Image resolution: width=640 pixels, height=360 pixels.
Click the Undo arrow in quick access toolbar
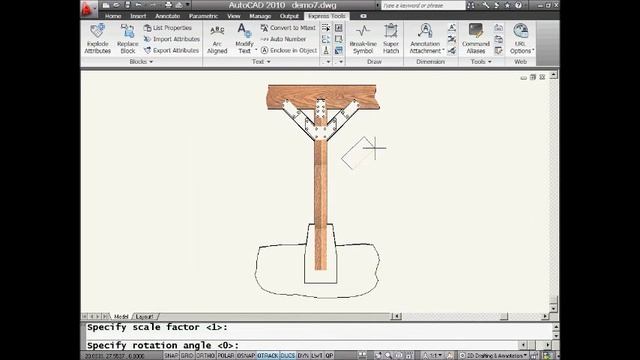[x=139, y=5]
